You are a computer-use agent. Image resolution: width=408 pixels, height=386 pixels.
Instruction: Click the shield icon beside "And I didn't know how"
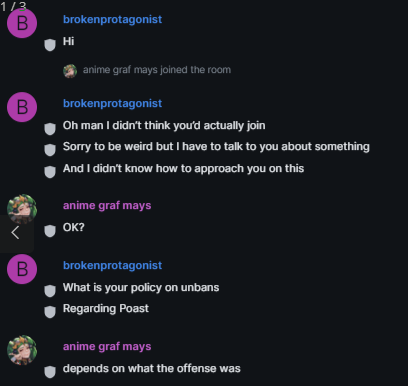pos(50,172)
